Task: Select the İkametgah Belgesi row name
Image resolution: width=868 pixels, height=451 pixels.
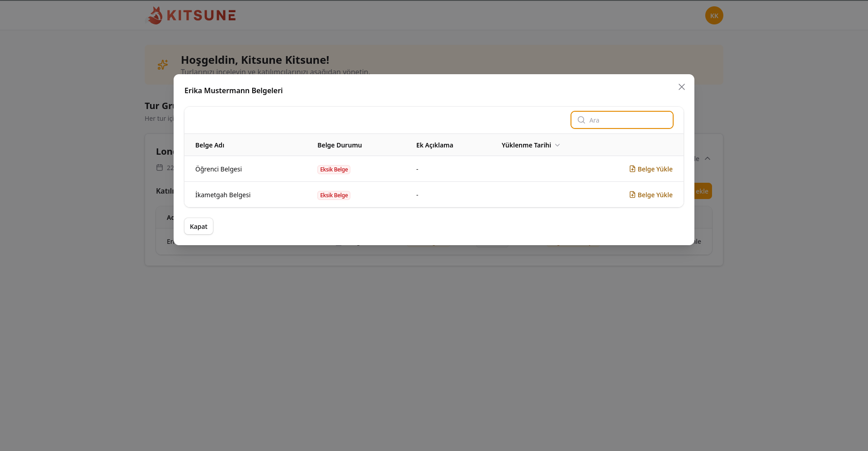Action: coord(223,195)
